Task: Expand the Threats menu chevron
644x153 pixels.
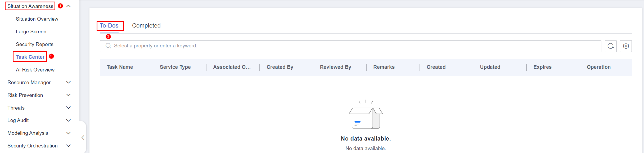Action: tap(69, 108)
